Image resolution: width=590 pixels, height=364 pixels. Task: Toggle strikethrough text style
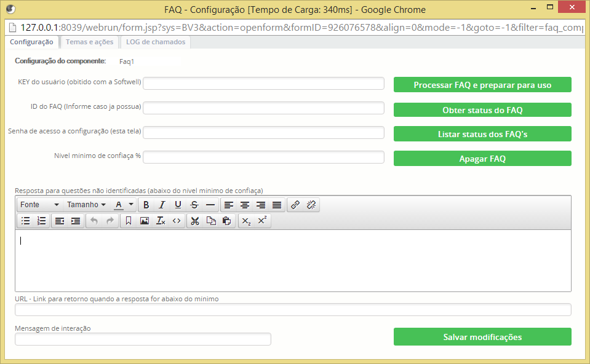coord(194,205)
